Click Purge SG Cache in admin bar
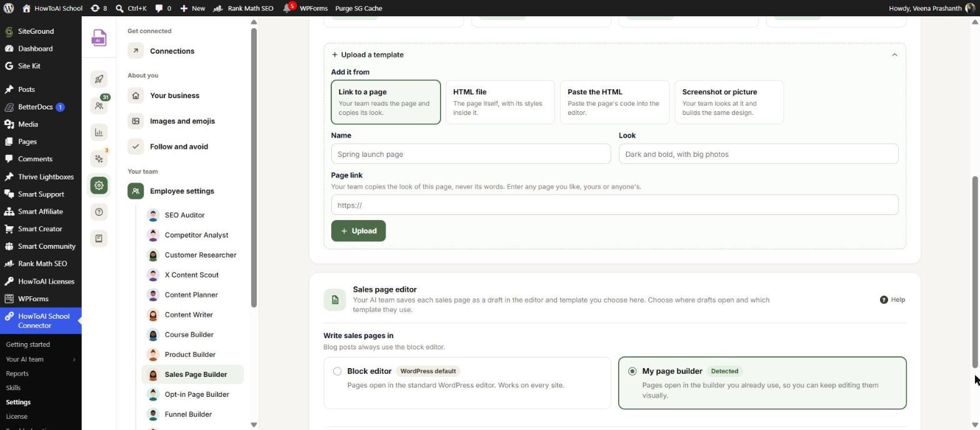Screen dimensions: 980x430 pyautogui.click(x=358, y=8)
